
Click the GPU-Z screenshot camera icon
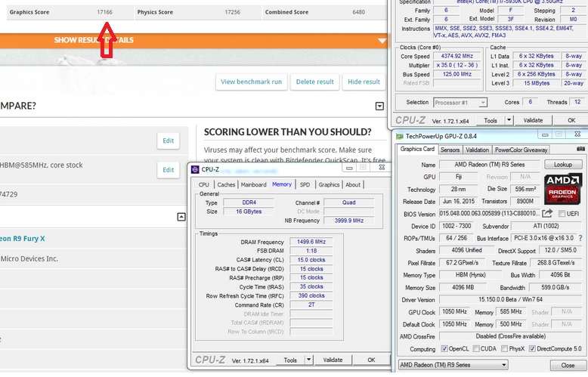580,149
